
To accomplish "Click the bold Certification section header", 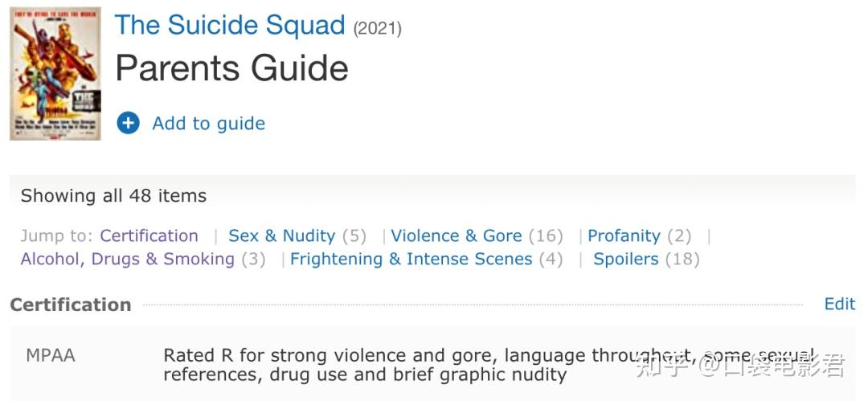I will click(70, 305).
